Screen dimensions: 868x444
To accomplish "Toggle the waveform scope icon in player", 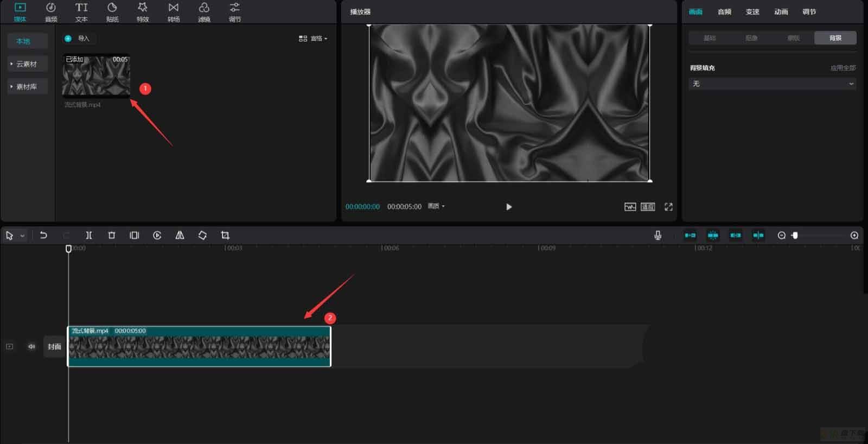I will tap(630, 207).
